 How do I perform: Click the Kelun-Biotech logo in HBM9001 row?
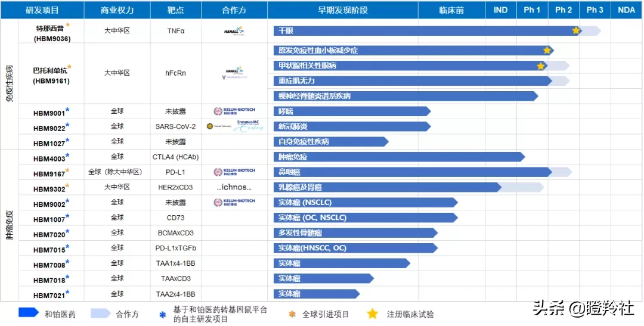point(234,111)
